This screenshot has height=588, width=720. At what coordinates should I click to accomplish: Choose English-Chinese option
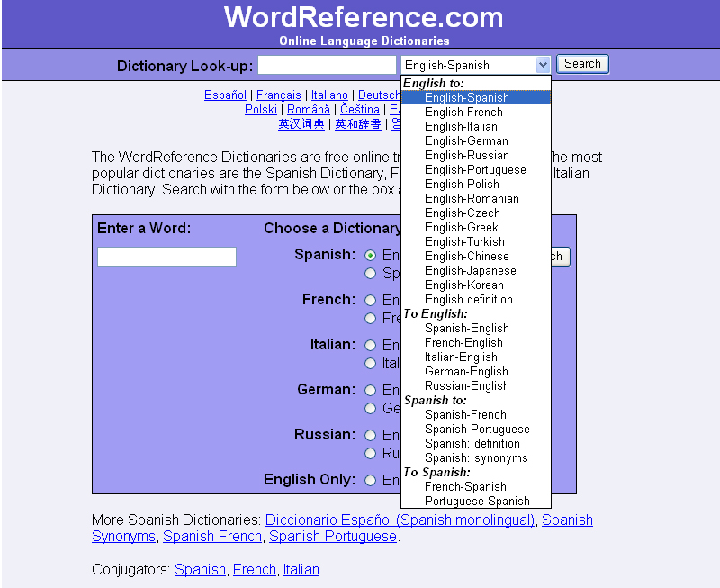pos(476,256)
